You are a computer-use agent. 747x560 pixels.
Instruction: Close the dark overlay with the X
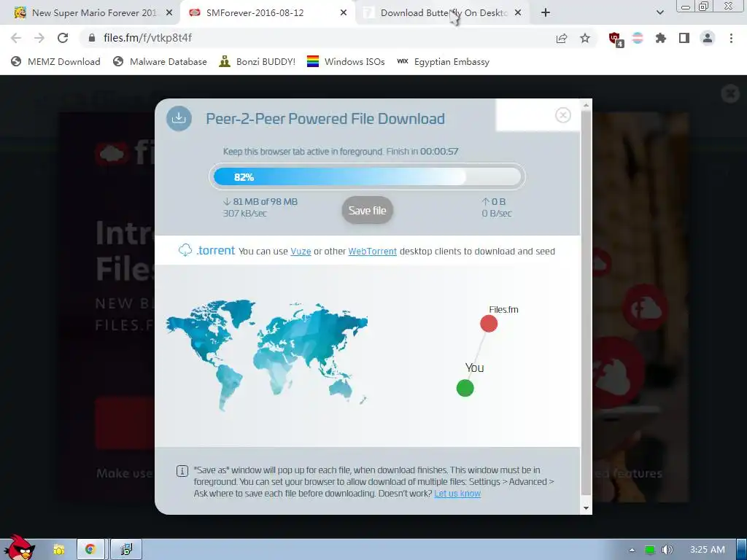coord(730,93)
